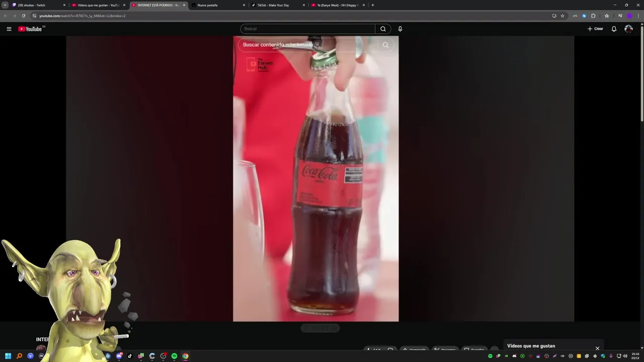The image size is (644, 362).
Task: Select the 'INTERNET ESTÁ PODRIDO' tab
Action: pos(158,5)
